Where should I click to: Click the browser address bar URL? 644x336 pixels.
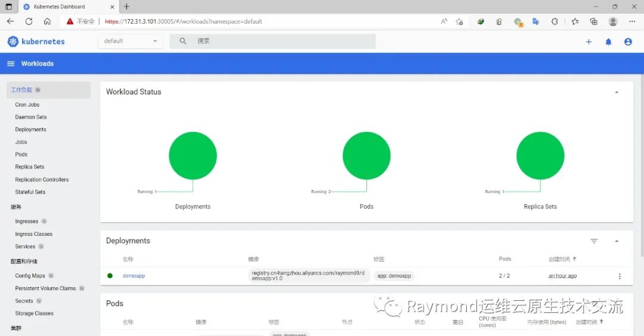(183, 21)
